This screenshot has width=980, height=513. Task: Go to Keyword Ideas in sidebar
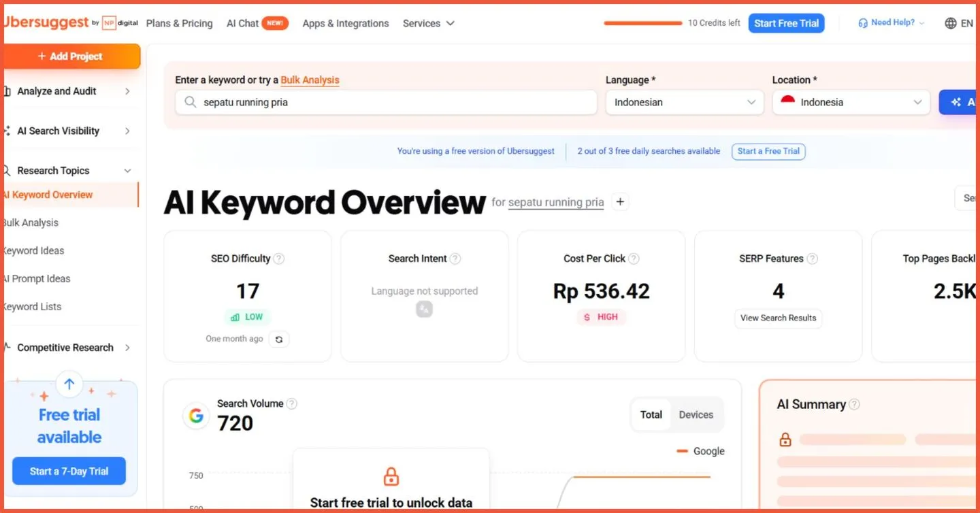click(x=34, y=250)
